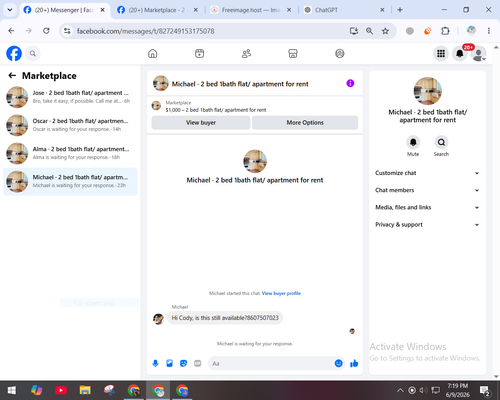Screen dimensions: 500x400
Task: Show hidden system tray icons
Action: 400,390
